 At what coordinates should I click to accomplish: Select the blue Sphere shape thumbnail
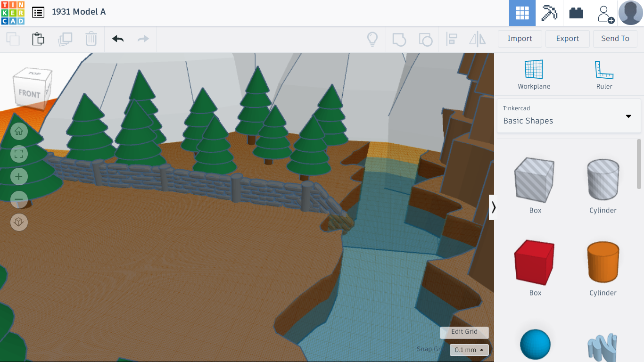[x=535, y=343]
